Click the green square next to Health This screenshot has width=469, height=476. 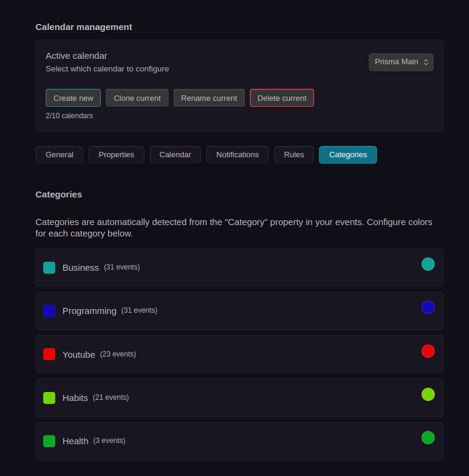[x=49, y=441]
